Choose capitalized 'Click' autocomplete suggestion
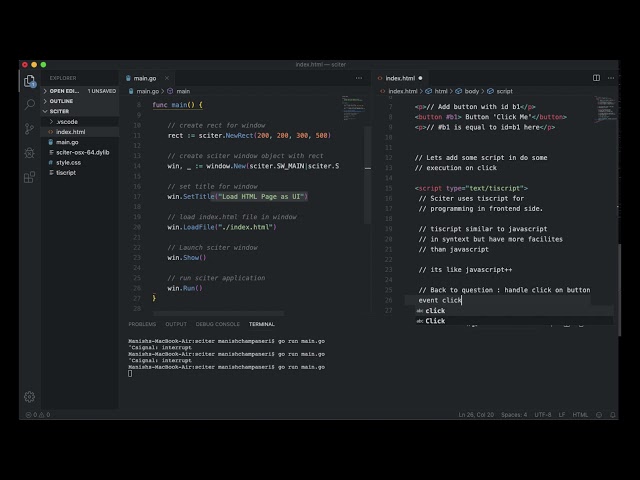This screenshot has width=640, height=480. (x=514, y=321)
